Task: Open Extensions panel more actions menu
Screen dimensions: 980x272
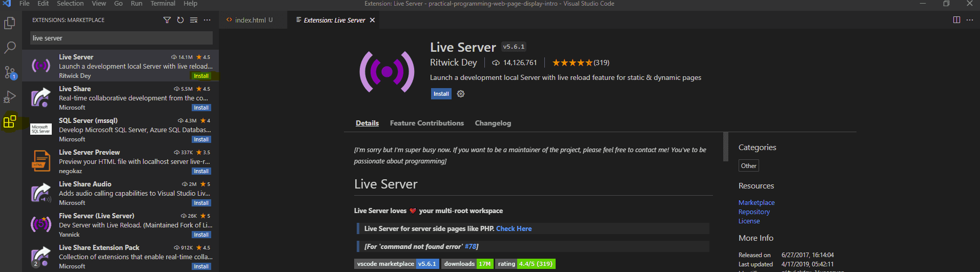Action: tap(207, 20)
